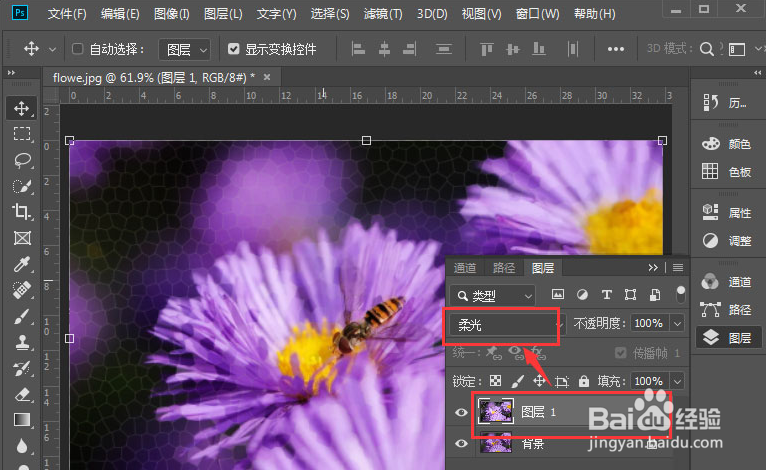Click the Align top edges icon
Image resolution: width=766 pixels, height=470 pixels.
(x=487, y=49)
